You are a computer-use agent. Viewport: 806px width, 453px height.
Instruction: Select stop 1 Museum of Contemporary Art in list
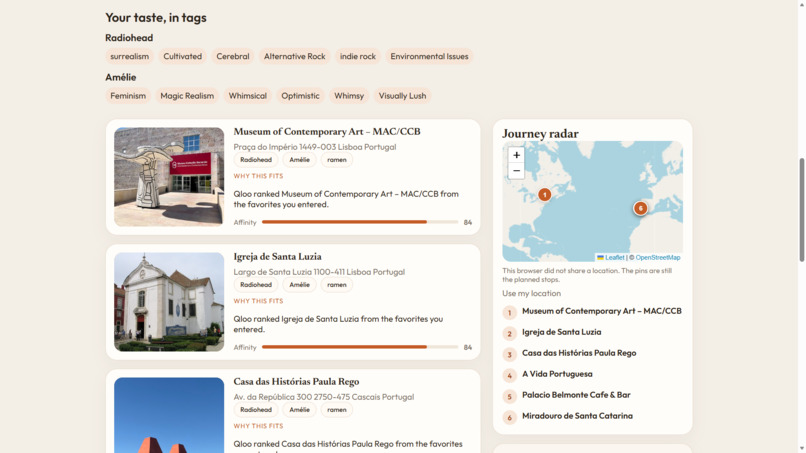point(592,312)
